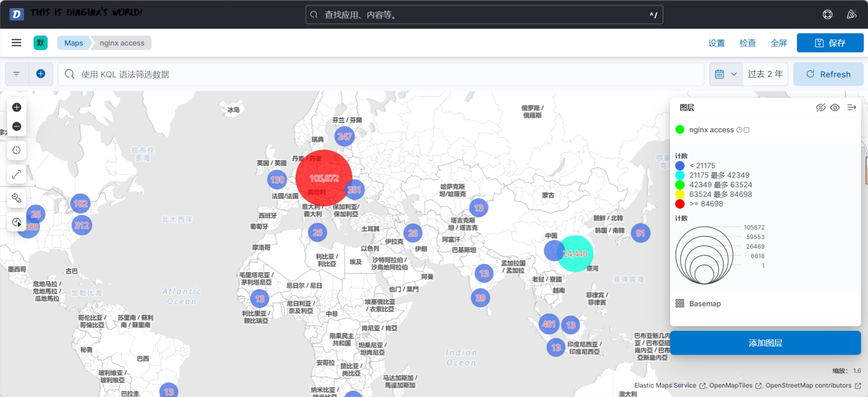The width and height of the screenshot is (868, 397).
Task: Show all layers eye icon
Action: (835, 108)
